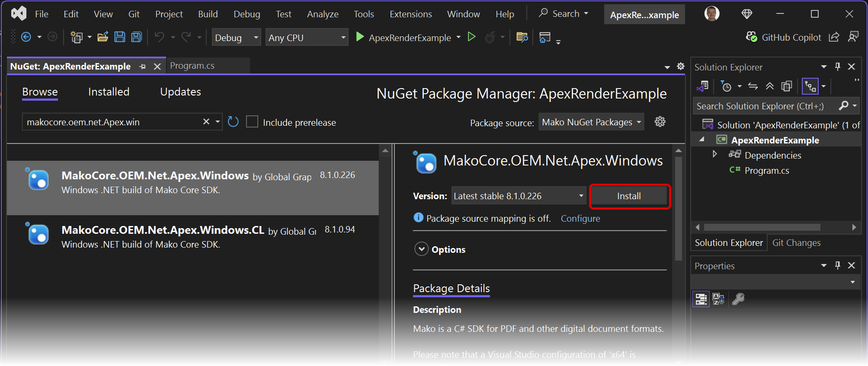Toggle pin on NuGet ApexRenderExample tab
868x366 pixels.
click(142, 67)
